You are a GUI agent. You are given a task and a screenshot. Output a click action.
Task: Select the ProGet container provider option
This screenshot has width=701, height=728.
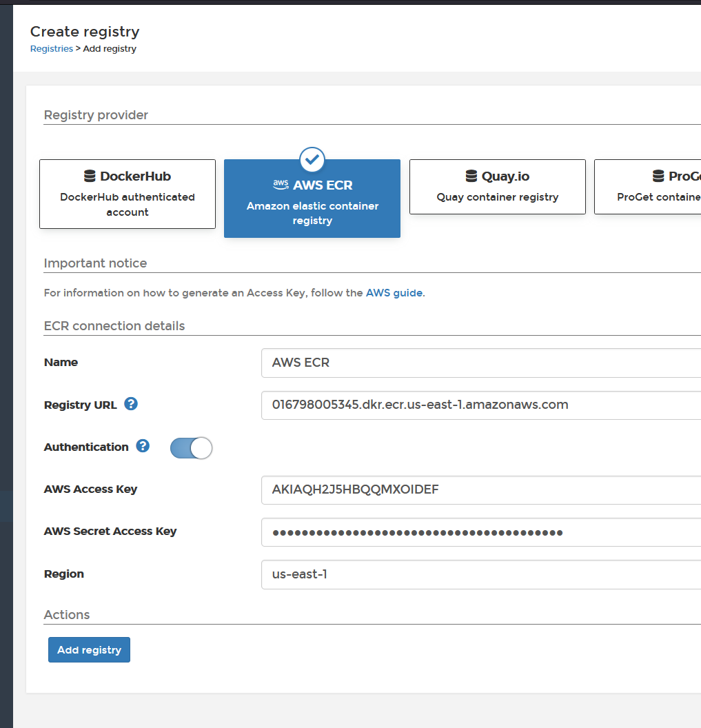[x=648, y=187]
